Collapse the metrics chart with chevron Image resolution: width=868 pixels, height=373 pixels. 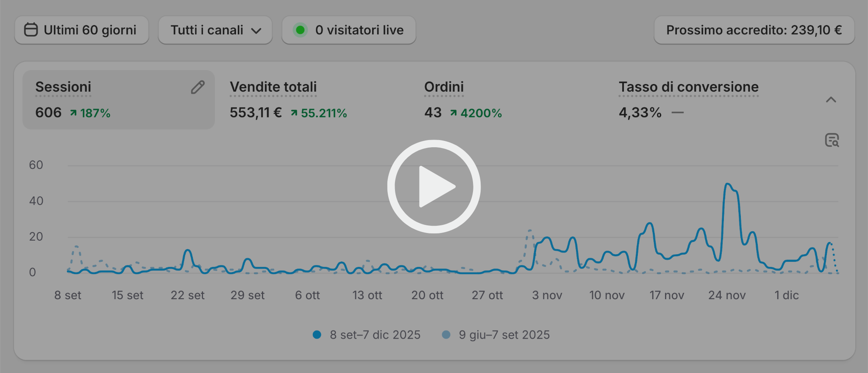click(831, 100)
